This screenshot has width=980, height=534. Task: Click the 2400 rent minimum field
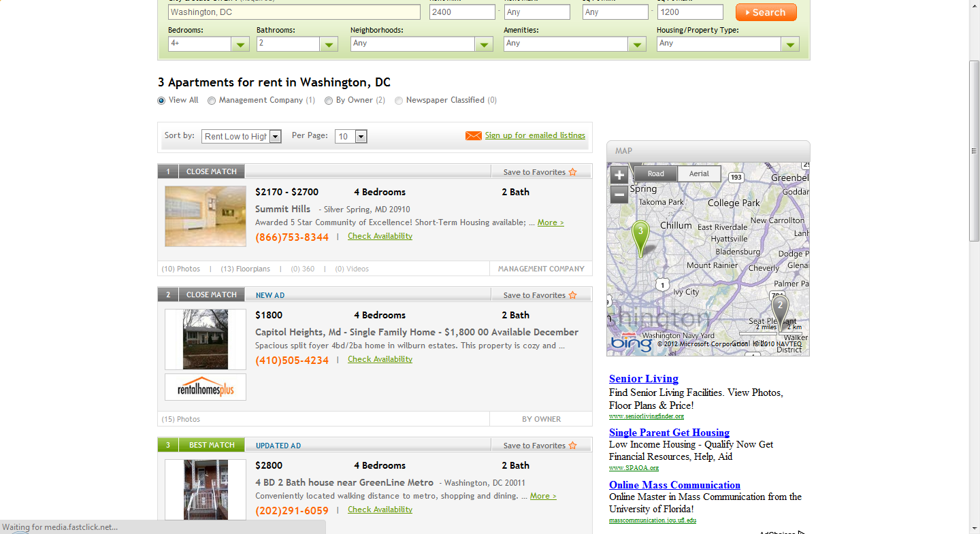[x=462, y=12]
